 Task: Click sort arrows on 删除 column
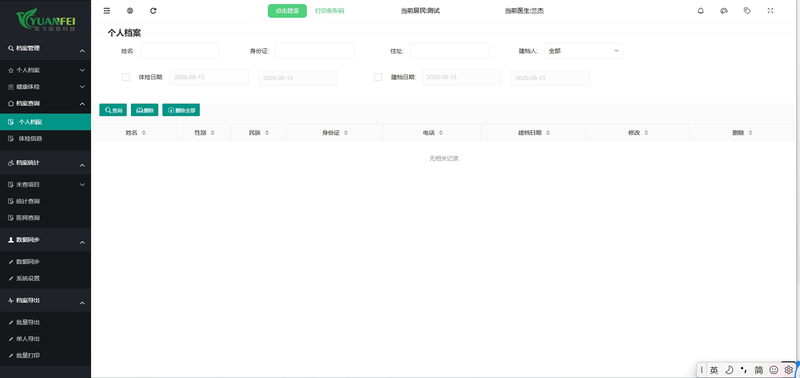click(x=751, y=133)
